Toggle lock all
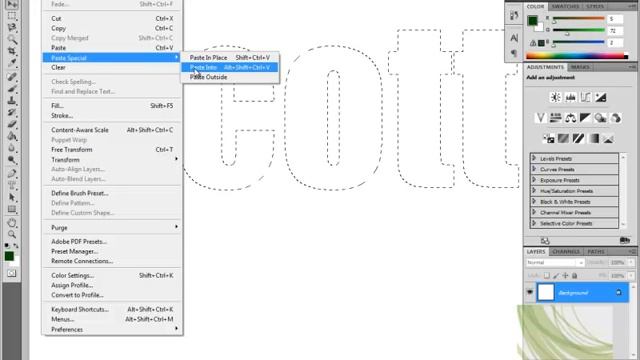Viewport: 640px width, 360px height. click(575, 276)
